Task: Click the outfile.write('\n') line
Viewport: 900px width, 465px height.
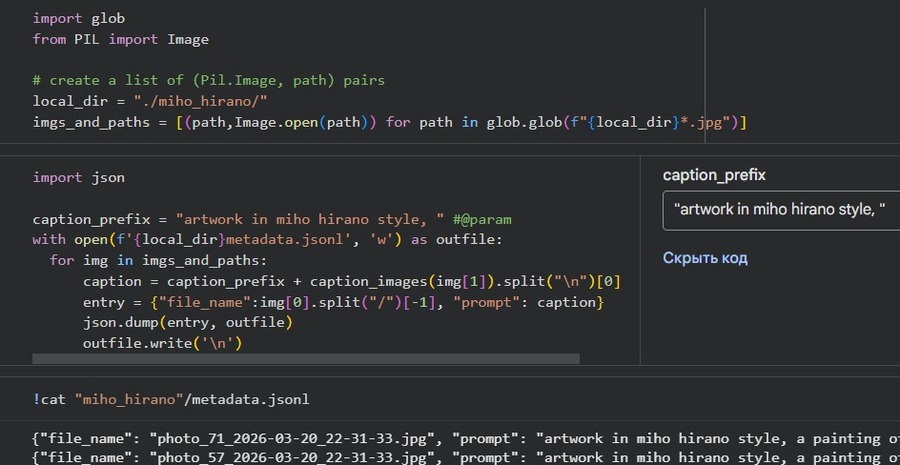Action: [163, 343]
